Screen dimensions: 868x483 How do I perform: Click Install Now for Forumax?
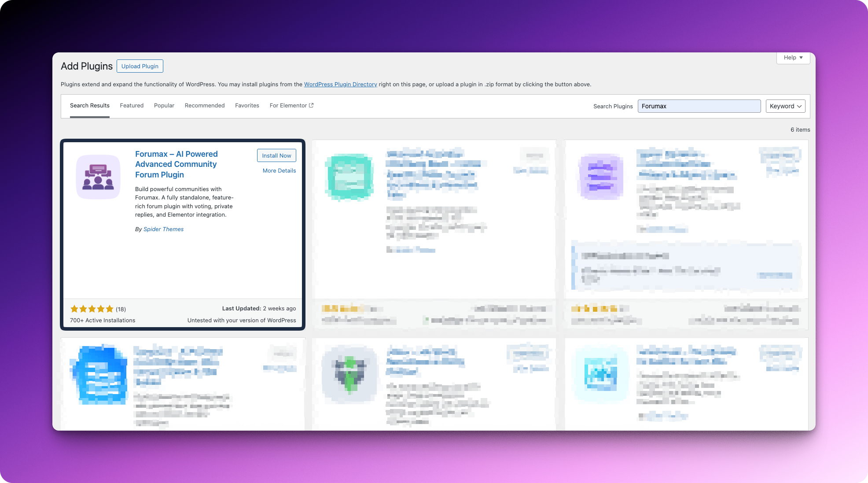pyautogui.click(x=276, y=155)
